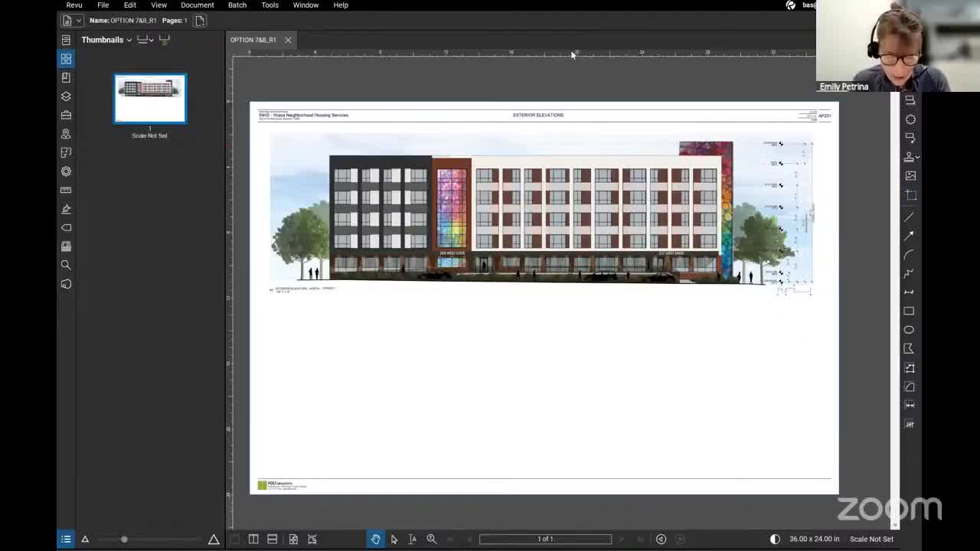Select the Line markup tool
Image resolution: width=980 pixels, height=551 pixels.
click(909, 217)
